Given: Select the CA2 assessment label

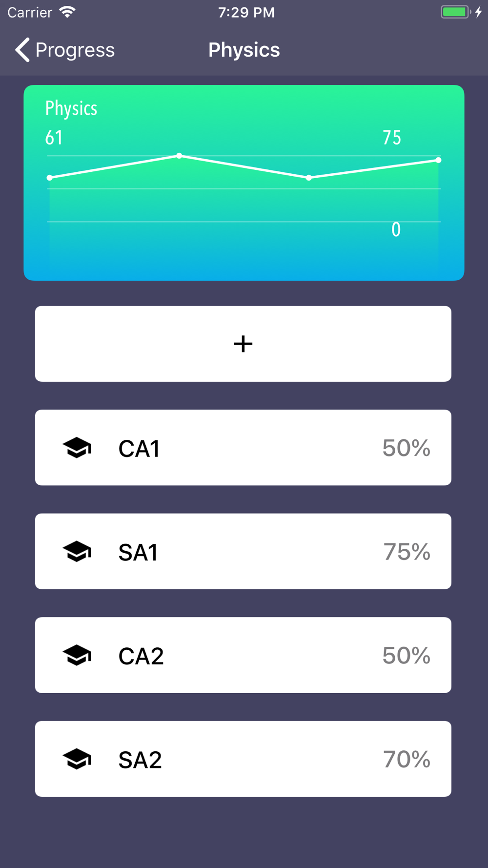Looking at the screenshot, I should click(141, 656).
